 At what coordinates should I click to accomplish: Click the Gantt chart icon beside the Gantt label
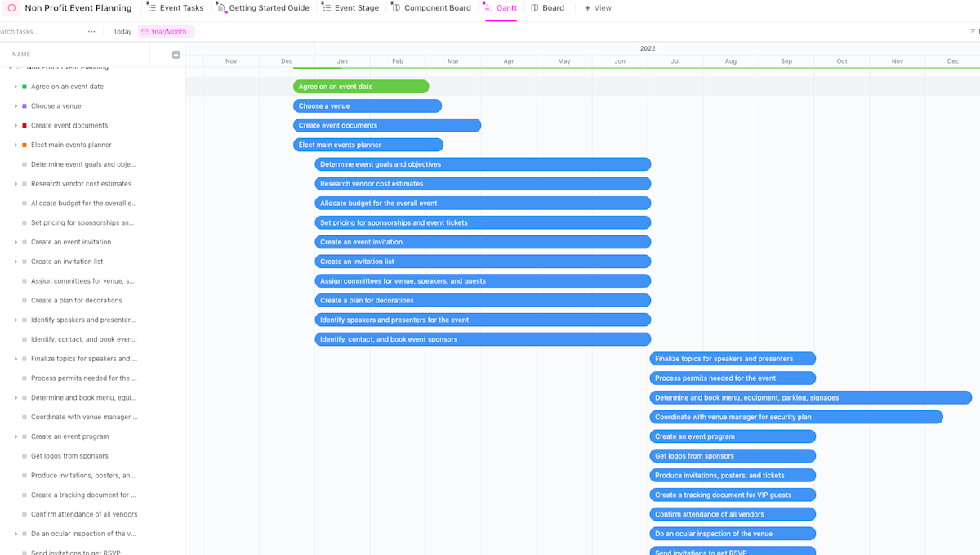point(487,7)
